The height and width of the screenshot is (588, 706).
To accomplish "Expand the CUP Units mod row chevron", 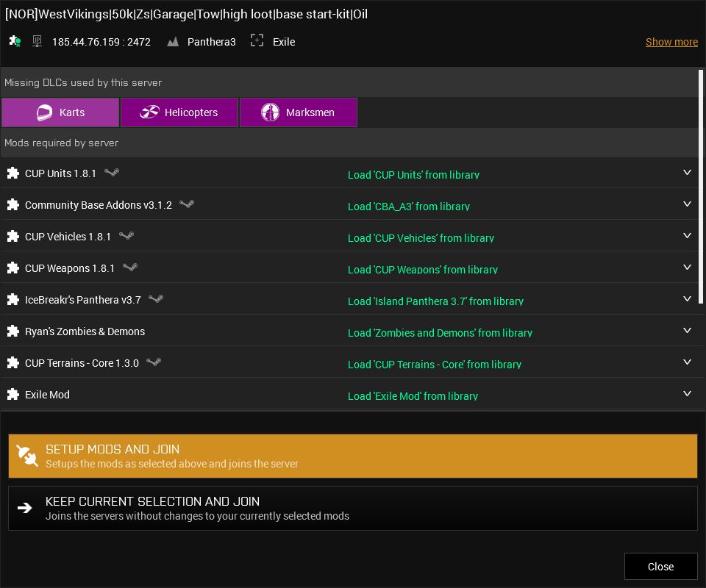I will [x=687, y=172].
